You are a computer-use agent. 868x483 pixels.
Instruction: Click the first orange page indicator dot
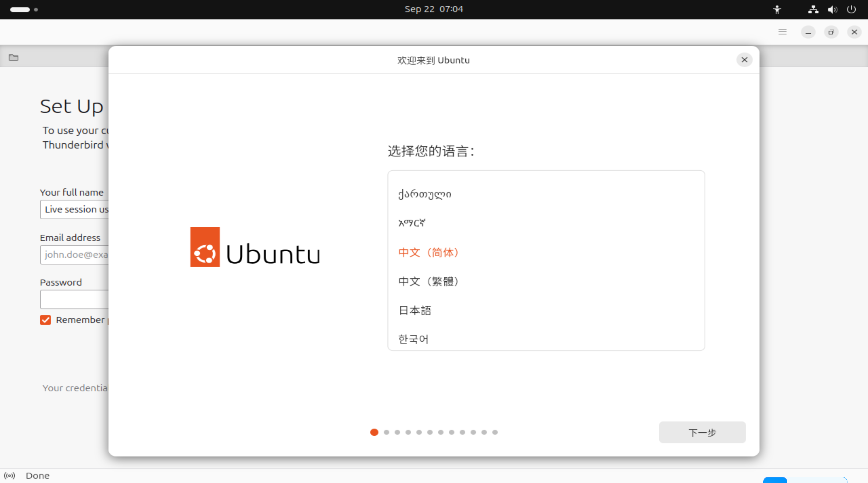[374, 432]
